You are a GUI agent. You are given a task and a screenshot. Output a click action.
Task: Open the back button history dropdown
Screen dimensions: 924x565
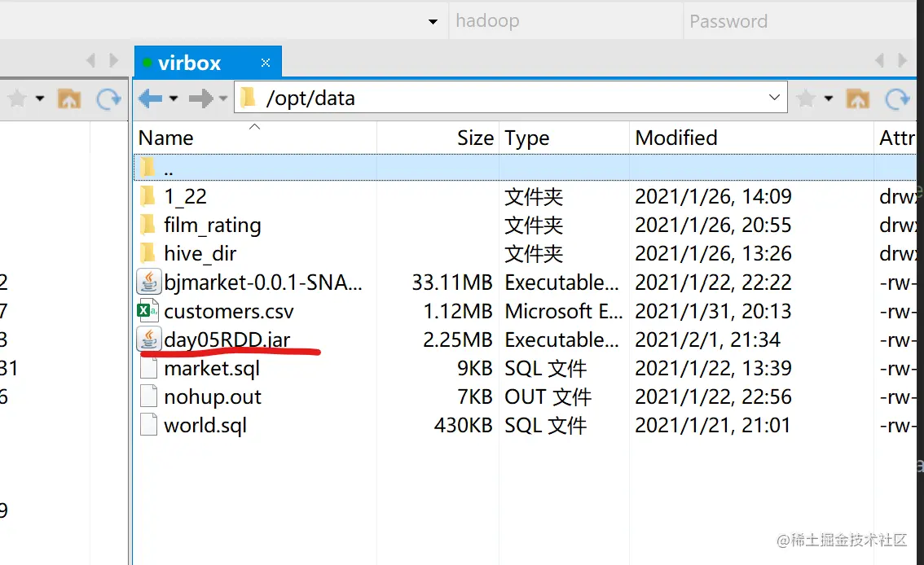point(174,99)
